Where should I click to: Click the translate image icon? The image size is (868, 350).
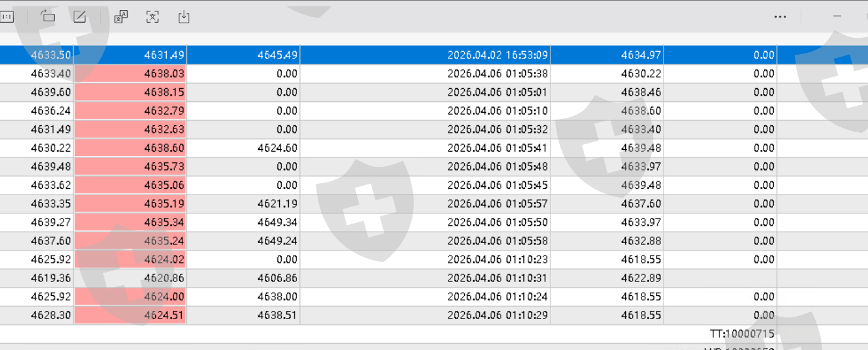pyautogui.click(x=121, y=17)
